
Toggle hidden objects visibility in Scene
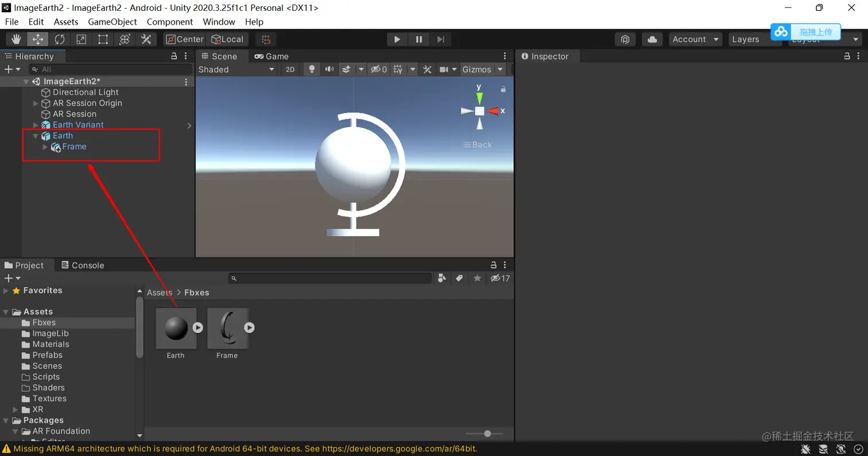click(378, 69)
